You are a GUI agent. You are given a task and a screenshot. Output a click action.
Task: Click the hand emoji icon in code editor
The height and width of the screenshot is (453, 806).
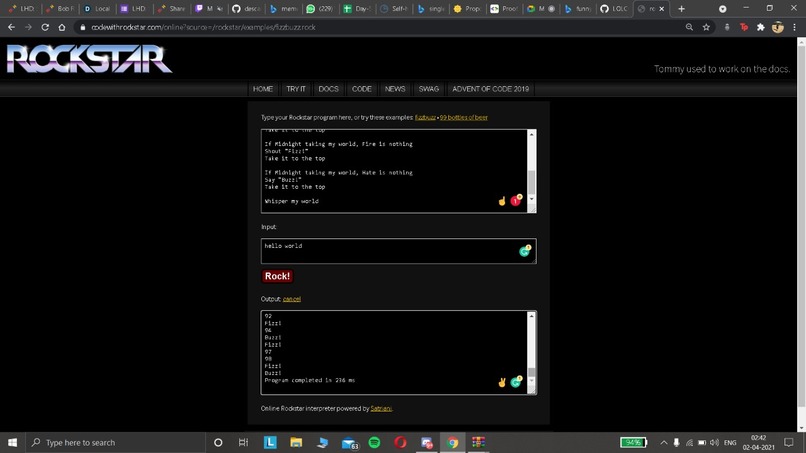click(x=502, y=201)
